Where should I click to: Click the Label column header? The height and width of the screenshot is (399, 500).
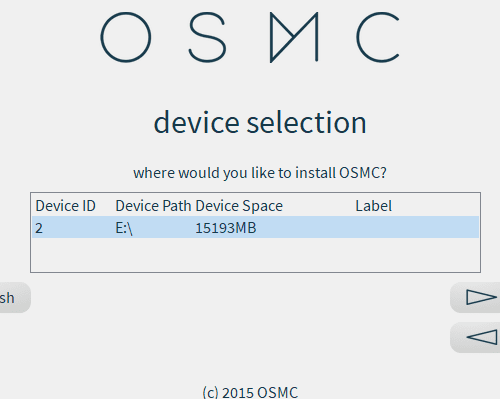pos(373,206)
